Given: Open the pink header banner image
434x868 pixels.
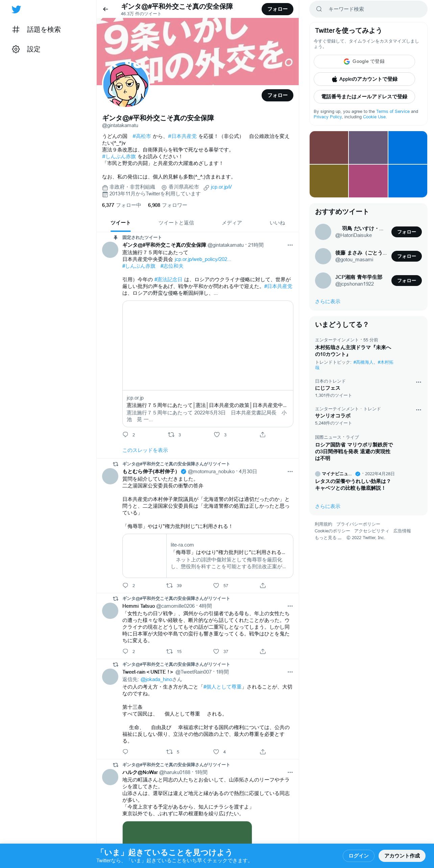Looking at the screenshot, I should pyautogui.click(x=198, y=51).
